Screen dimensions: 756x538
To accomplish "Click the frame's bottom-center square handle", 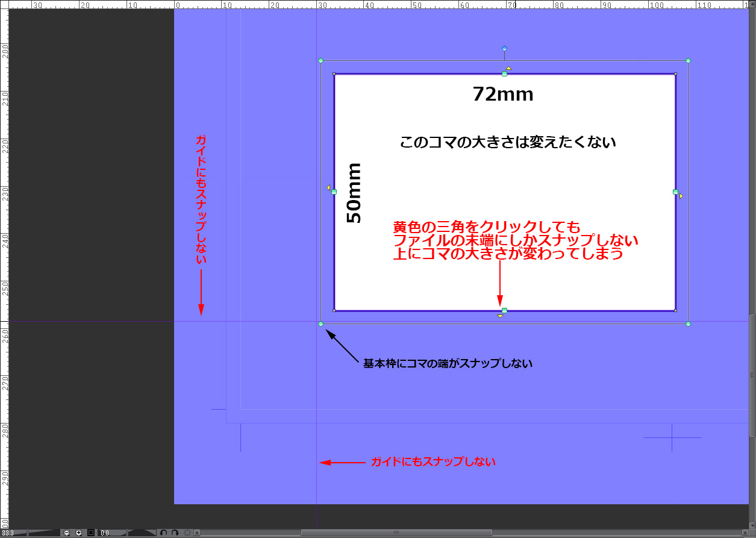I will coord(504,310).
